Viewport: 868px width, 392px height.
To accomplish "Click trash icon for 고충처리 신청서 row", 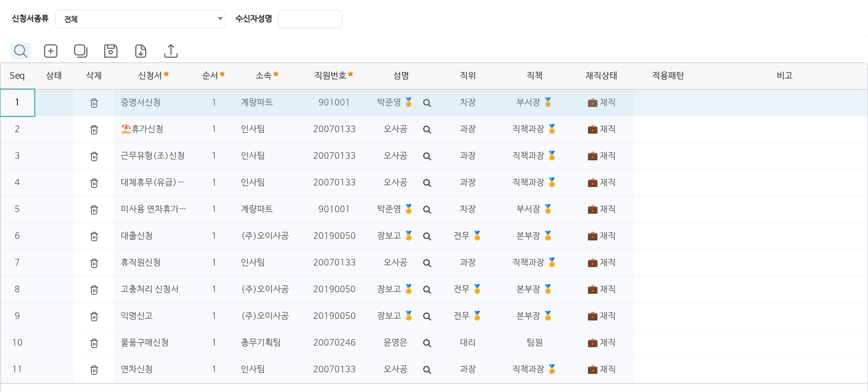I will tap(94, 290).
